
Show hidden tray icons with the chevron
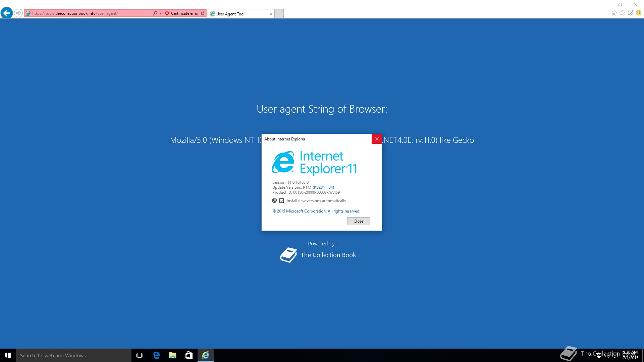pyautogui.click(x=590, y=355)
